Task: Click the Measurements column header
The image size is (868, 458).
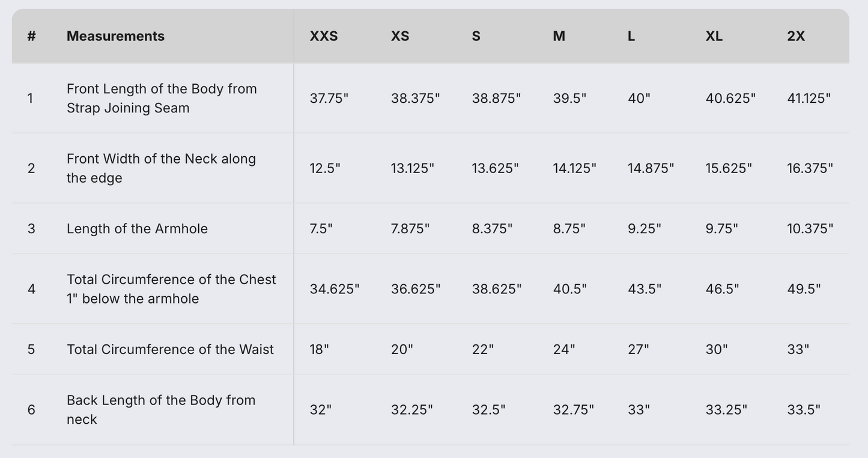Action: [x=115, y=36]
